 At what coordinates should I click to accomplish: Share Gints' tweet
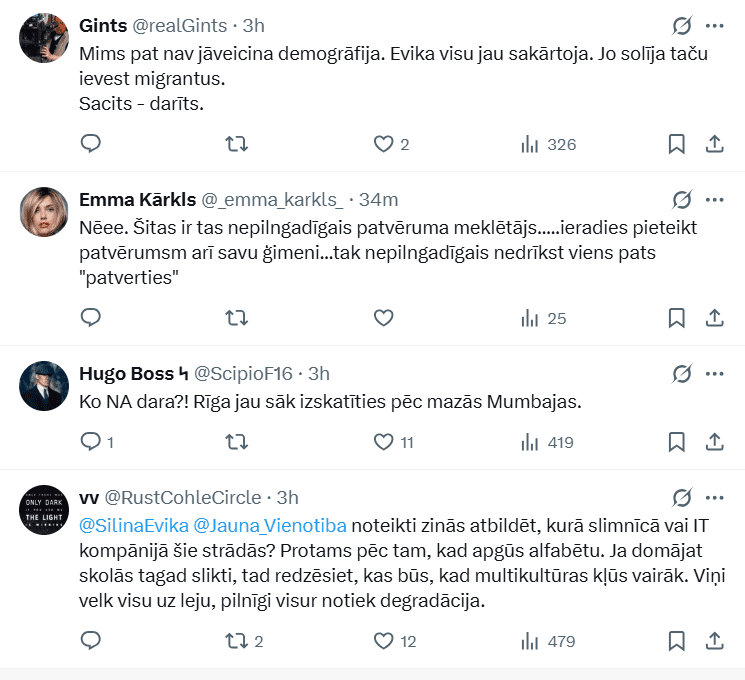coord(714,144)
